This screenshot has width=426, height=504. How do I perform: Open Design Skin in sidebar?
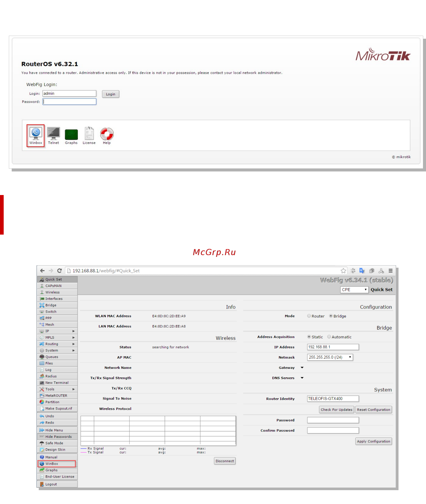click(x=57, y=450)
